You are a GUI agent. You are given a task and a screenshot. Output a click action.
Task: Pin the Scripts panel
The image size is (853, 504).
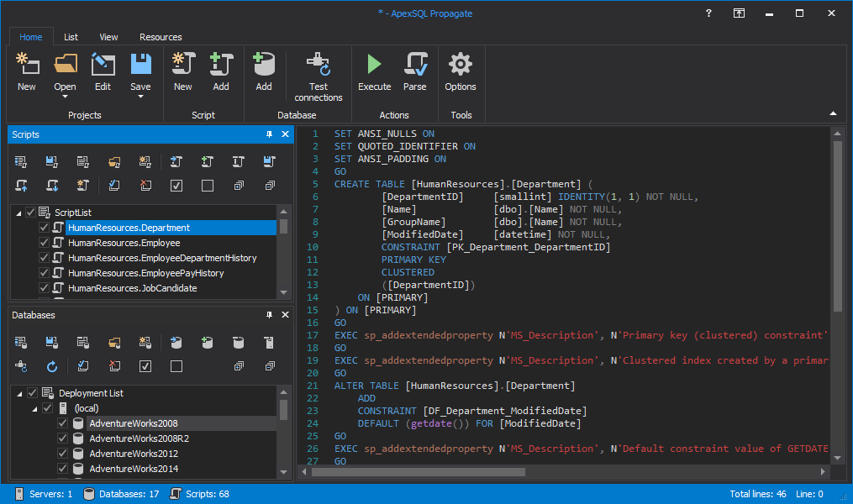point(269,134)
